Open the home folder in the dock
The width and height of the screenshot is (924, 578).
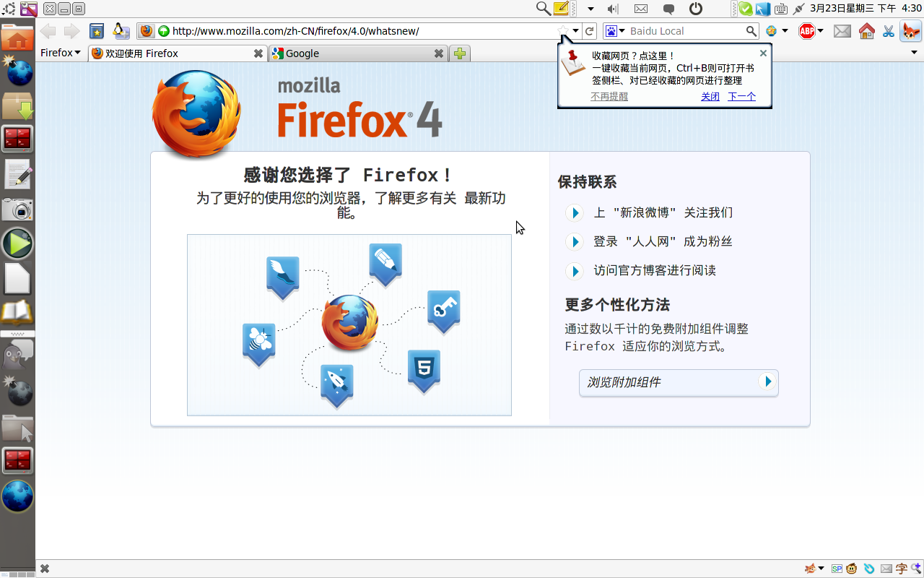coord(17,36)
